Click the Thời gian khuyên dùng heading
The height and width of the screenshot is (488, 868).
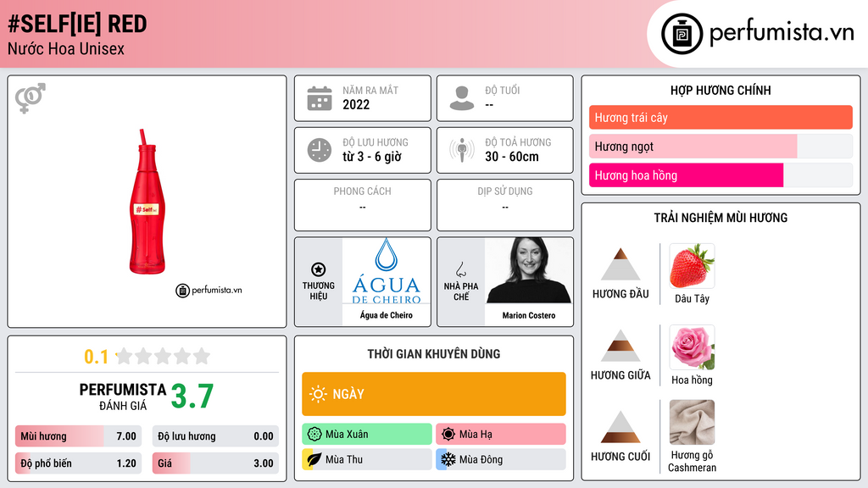(434, 353)
